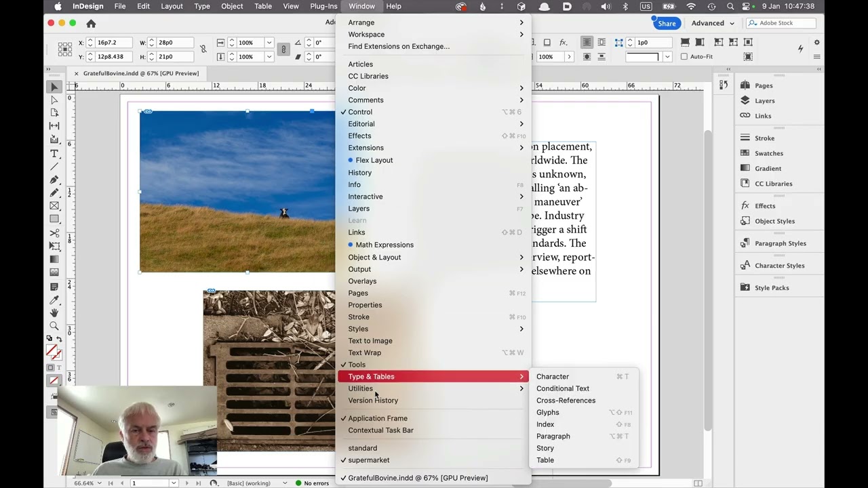
Task: Open scale X percentage dropdown
Action: (x=269, y=43)
